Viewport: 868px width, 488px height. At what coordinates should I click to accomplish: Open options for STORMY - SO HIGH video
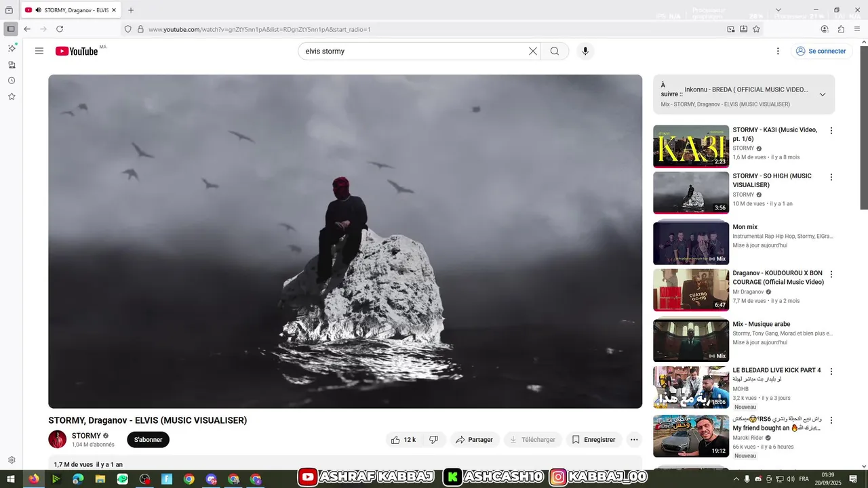(x=831, y=177)
